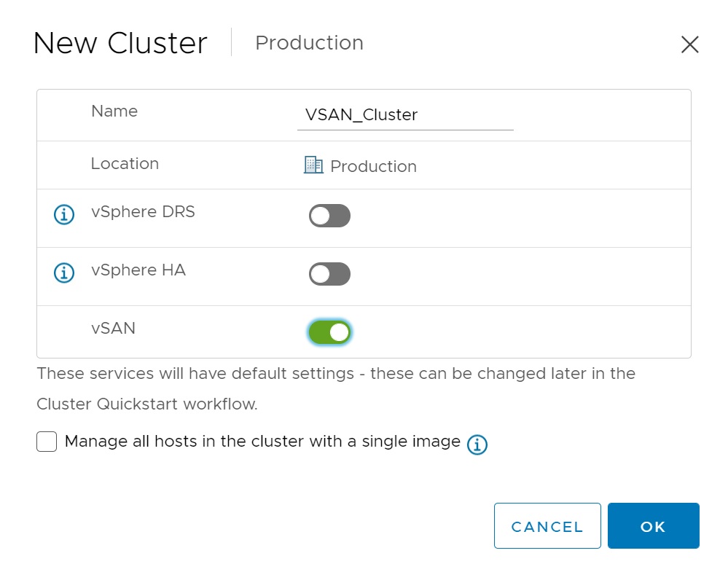Image resolution: width=728 pixels, height=572 pixels.
Task: Focus the Name field containing VSAN_Cluster
Action: point(405,115)
